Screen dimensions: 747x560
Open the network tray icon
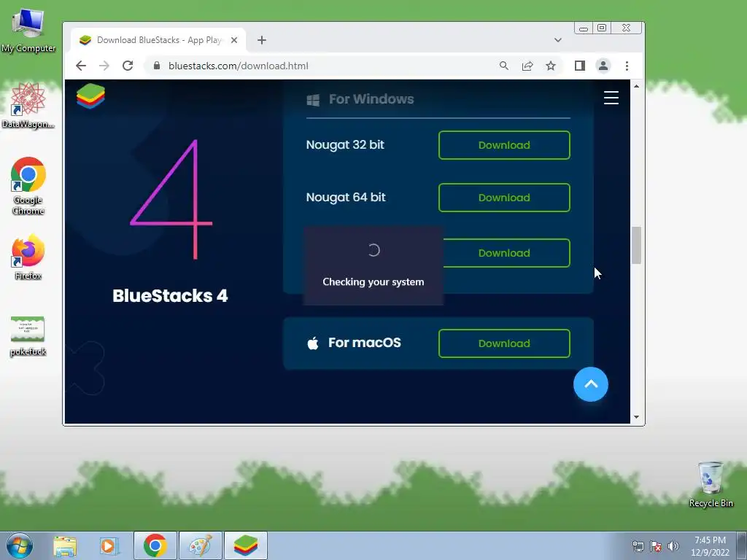638,546
